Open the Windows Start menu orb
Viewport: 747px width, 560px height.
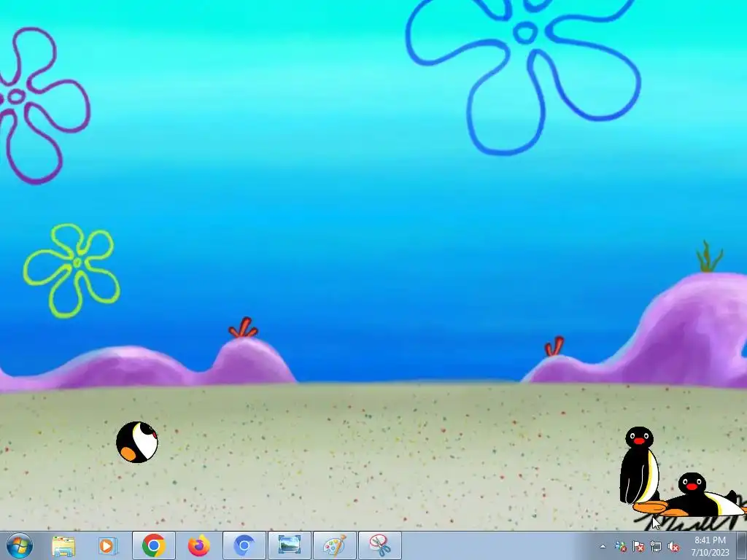point(20,545)
